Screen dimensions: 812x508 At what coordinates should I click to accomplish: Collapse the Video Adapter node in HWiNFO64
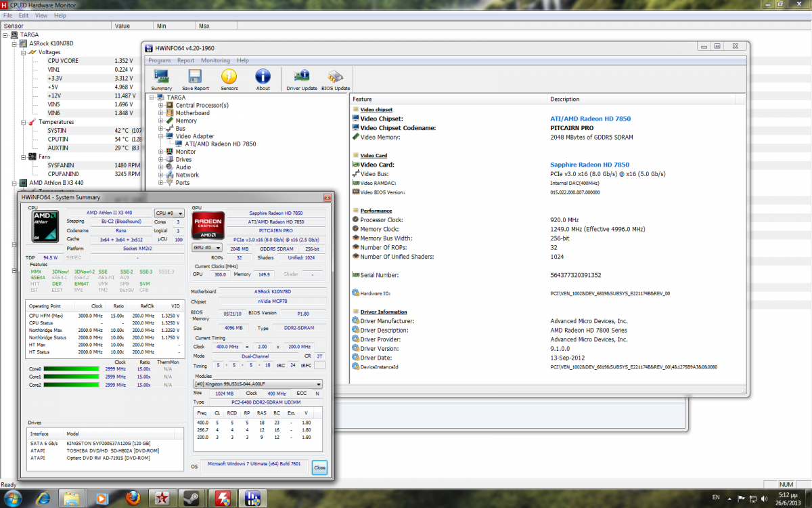tap(160, 136)
